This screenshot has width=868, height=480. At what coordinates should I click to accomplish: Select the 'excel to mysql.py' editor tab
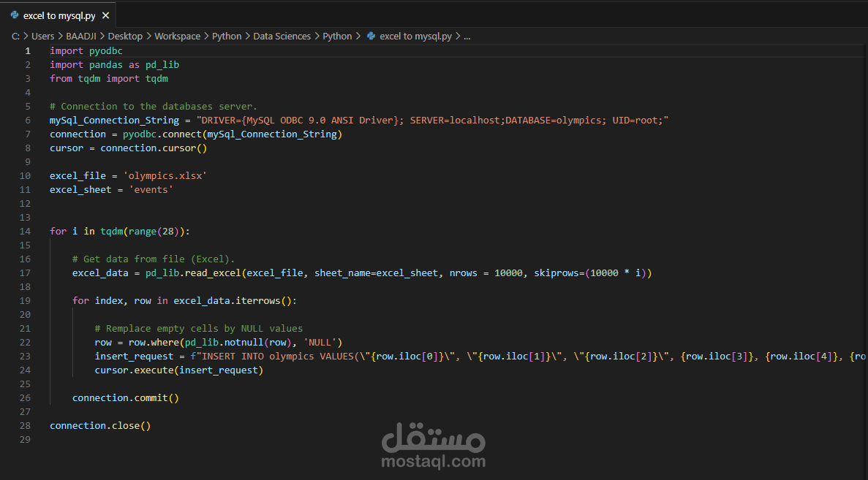[x=59, y=15]
